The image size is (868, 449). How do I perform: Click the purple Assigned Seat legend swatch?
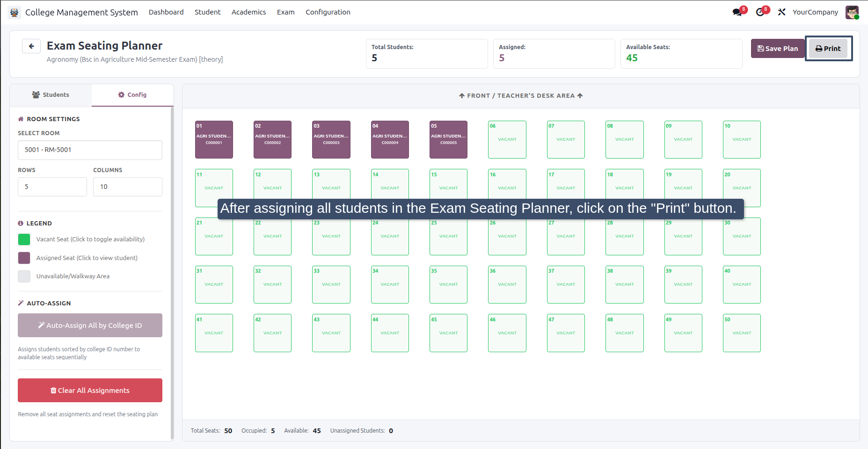tap(24, 258)
